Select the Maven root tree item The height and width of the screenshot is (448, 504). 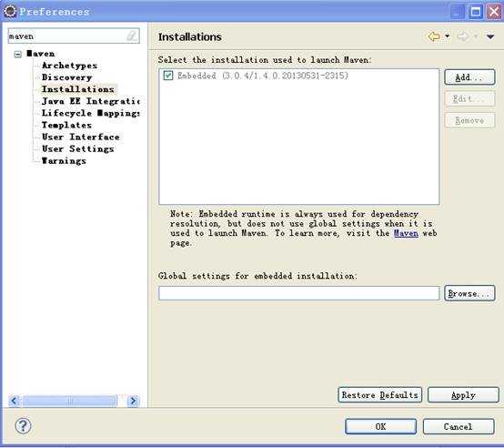pos(41,54)
